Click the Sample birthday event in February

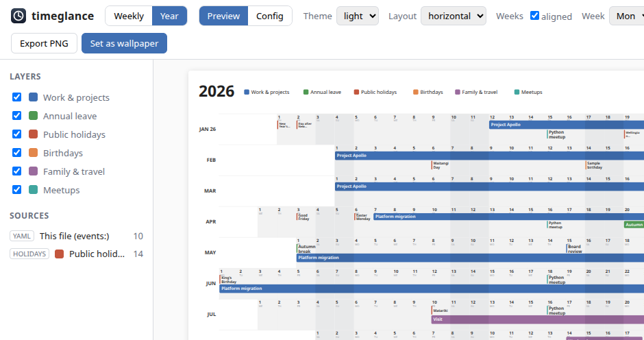click(x=594, y=165)
